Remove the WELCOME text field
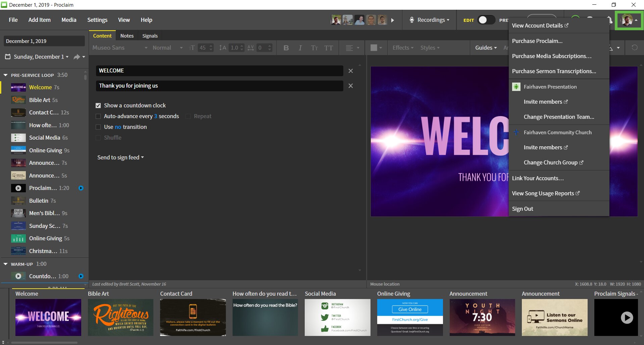Screen dimensions: 644x345 pos(351,71)
